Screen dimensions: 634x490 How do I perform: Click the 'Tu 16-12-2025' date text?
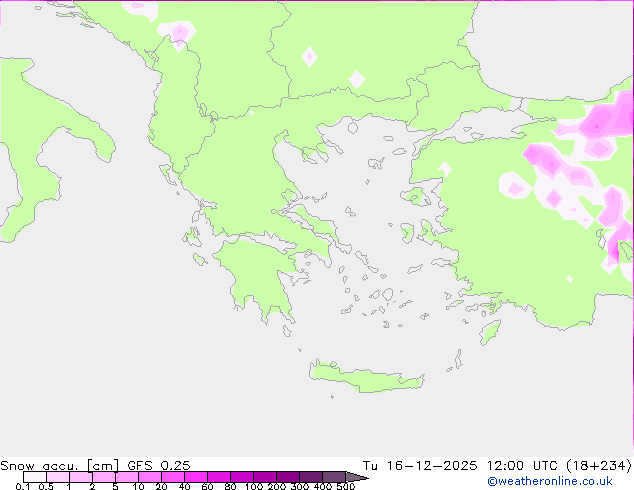coord(420,466)
